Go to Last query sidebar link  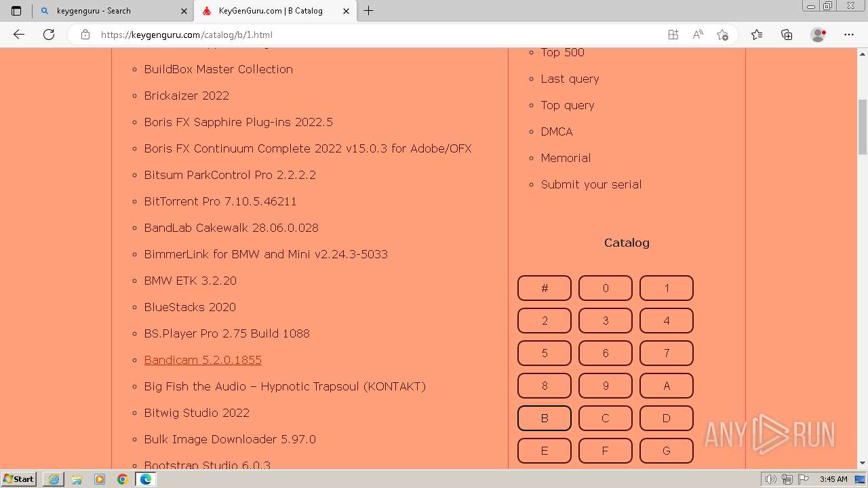coord(570,79)
